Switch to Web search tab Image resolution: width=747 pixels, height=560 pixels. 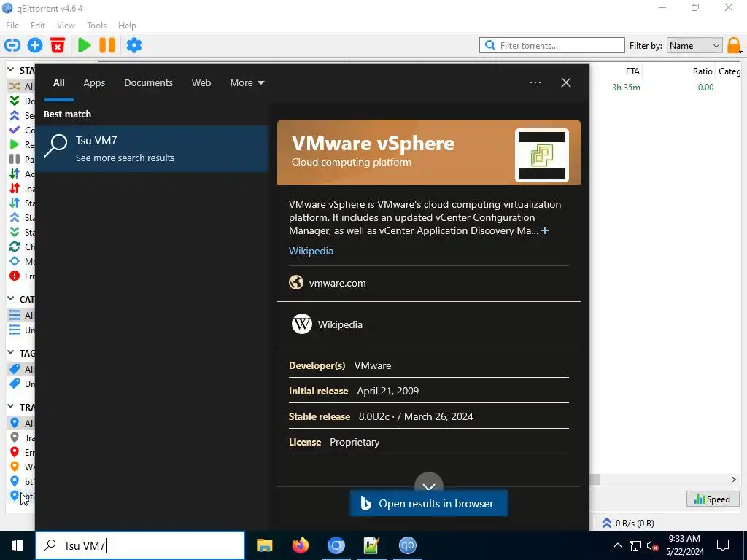tap(201, 82)
